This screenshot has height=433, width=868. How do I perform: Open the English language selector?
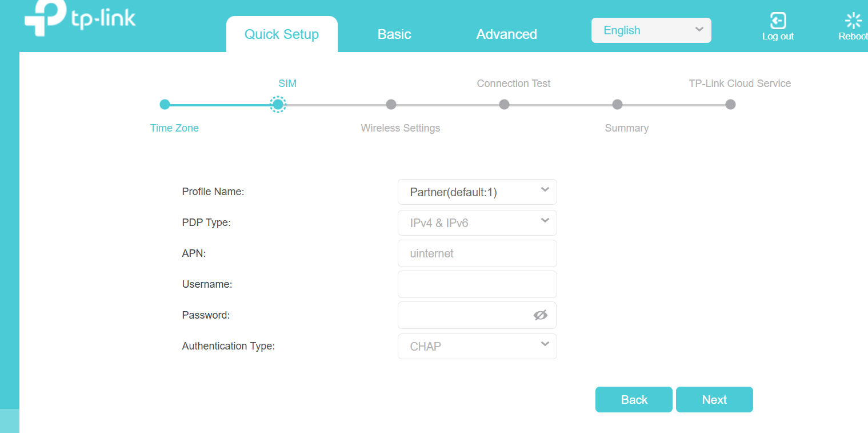[651, 30]
